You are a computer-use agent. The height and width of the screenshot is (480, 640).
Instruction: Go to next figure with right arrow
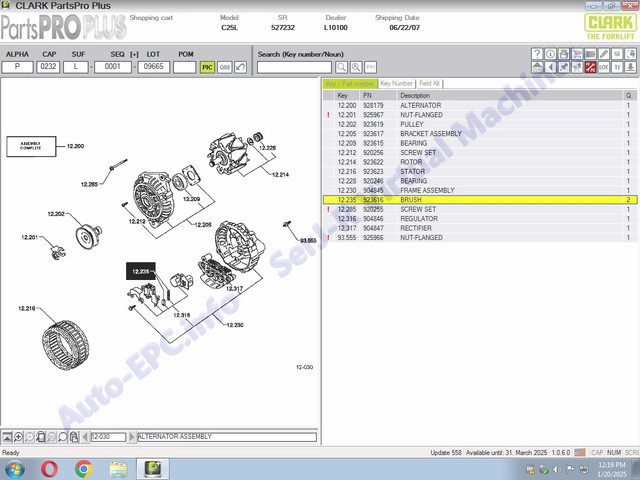[131, 437]
